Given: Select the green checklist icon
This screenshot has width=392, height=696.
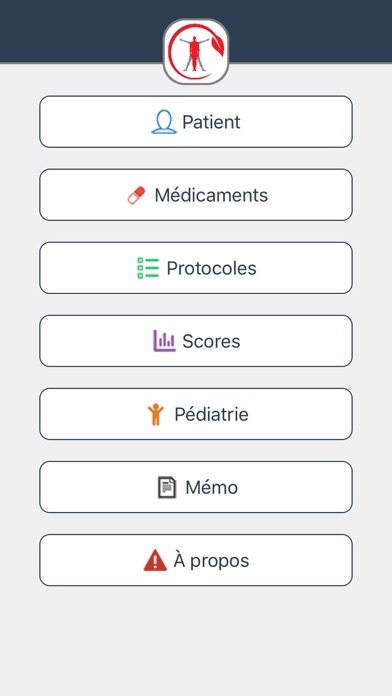Looking at the screenshot, I should 147,268.
